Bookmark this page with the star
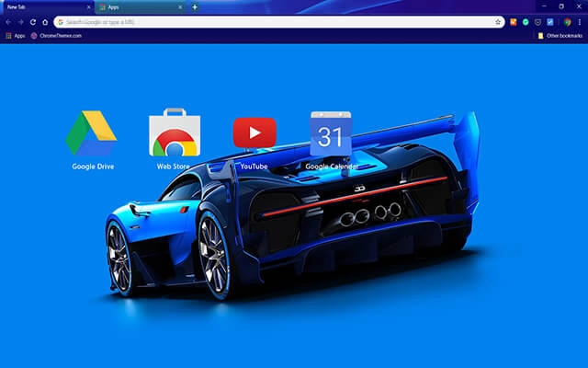Image resolution: width=588 pixels, height=368 pixels. 498,22
